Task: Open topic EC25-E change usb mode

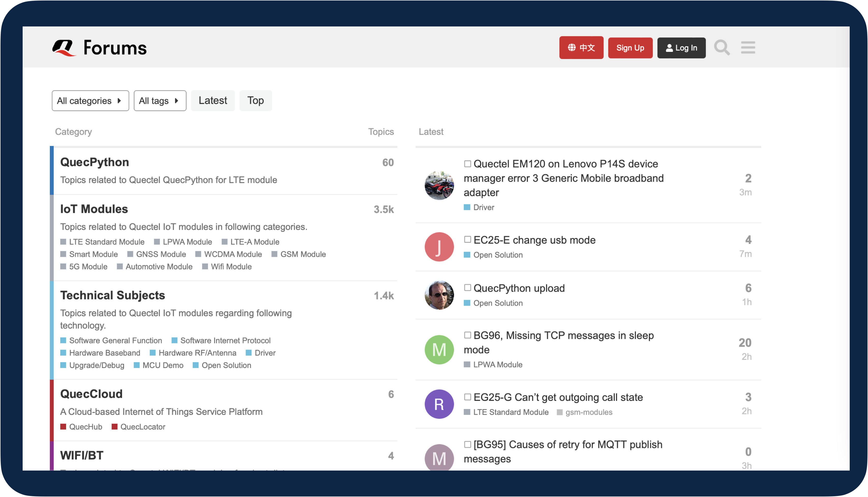Action: click(x=534, y=240)
